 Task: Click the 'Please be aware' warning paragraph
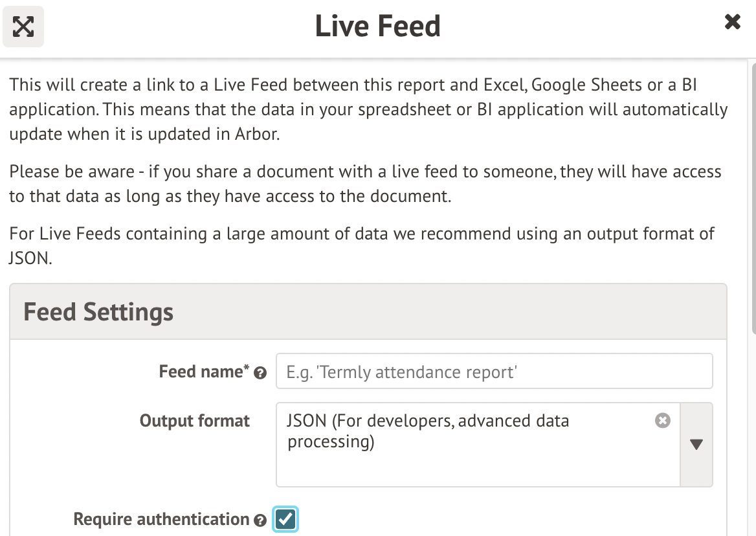pyautogui.click(x=365, y=184)
